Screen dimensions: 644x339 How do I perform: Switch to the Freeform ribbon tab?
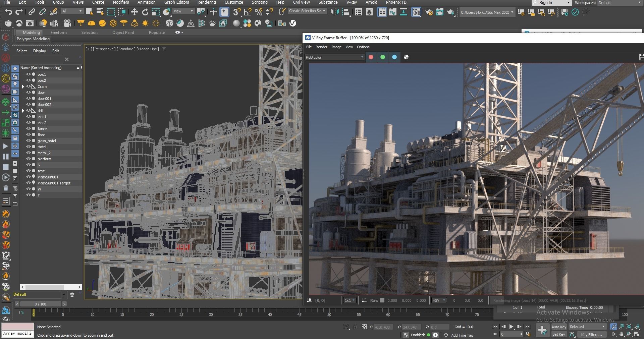pyautogui.click(x=59, y=33)
